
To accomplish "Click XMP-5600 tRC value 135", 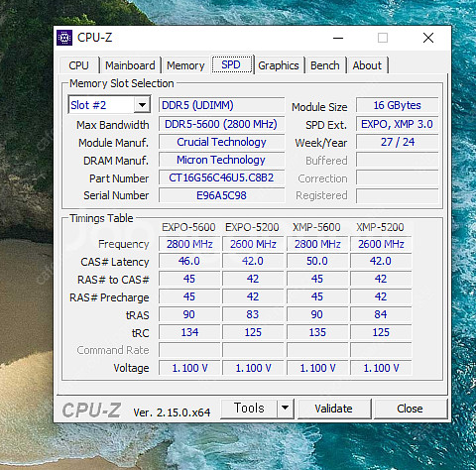I will click(x=317, y=332).
